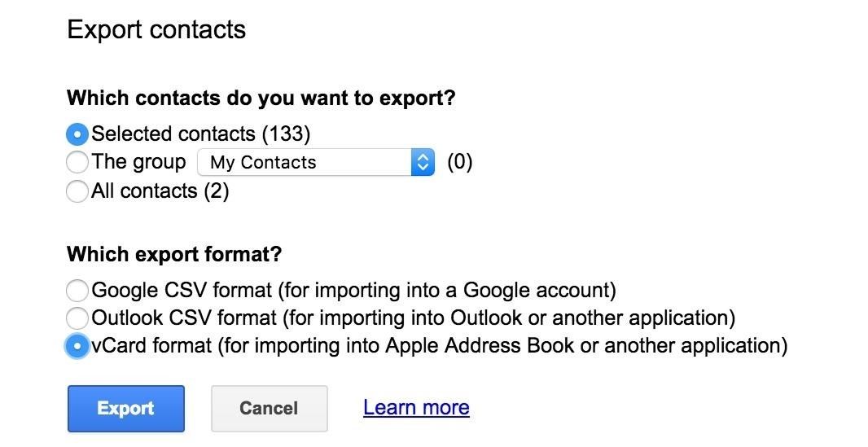Select the 'Selected contacts (133)' radio button
Image resolution: width=868 pixels, height=447 pixels.
click(x=77, y=134)
